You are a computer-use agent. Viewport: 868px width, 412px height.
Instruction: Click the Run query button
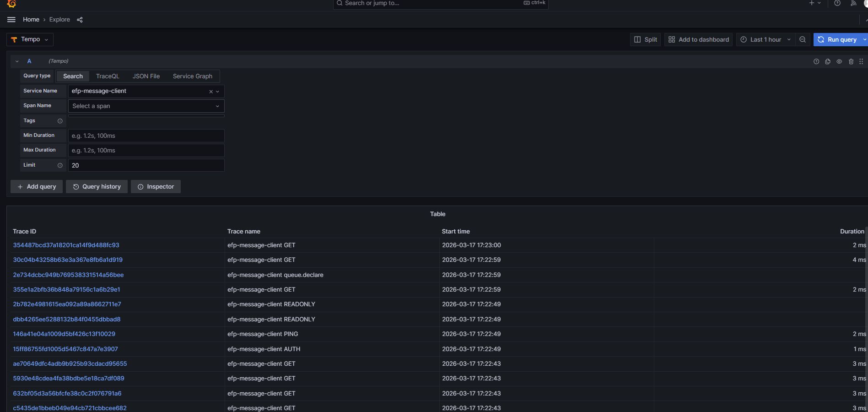(x=837, y=40)
